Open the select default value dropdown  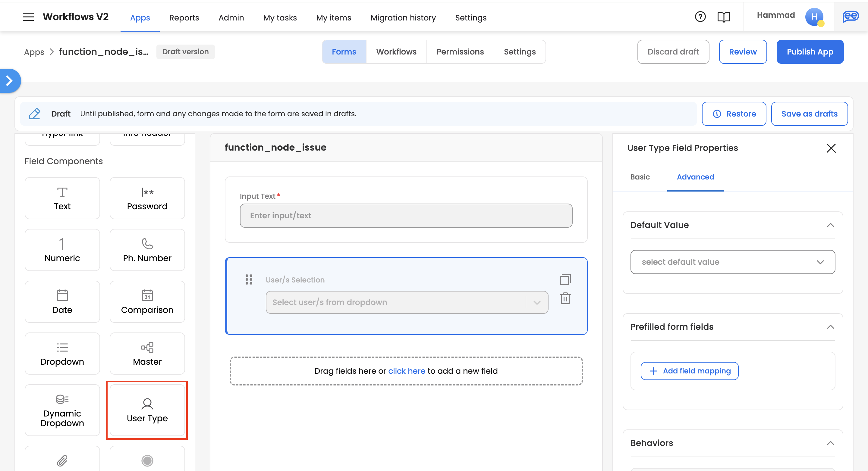(733, 262)
